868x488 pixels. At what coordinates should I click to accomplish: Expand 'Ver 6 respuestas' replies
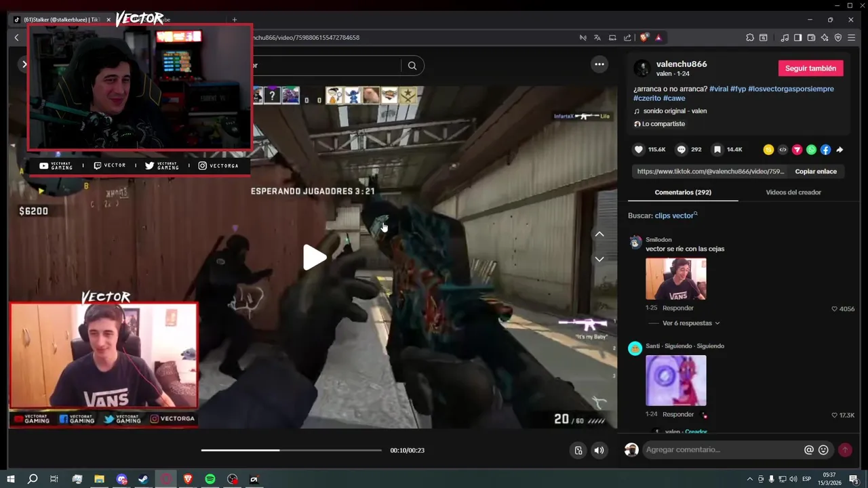[x=691, y=323]
